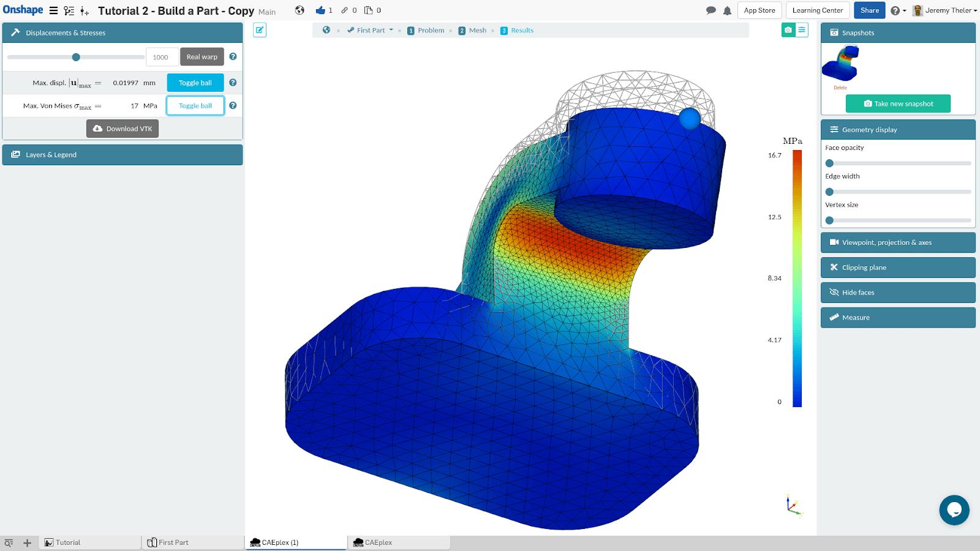Activate the Clipping plane tool
The height and width of the screenshot is (551, 980).
[897, 268]
